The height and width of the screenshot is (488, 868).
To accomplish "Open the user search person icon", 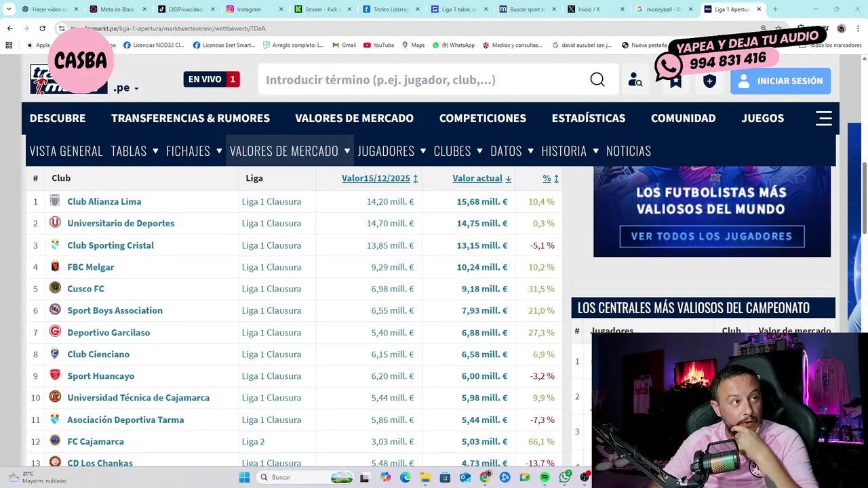I will tap(635, 80).
